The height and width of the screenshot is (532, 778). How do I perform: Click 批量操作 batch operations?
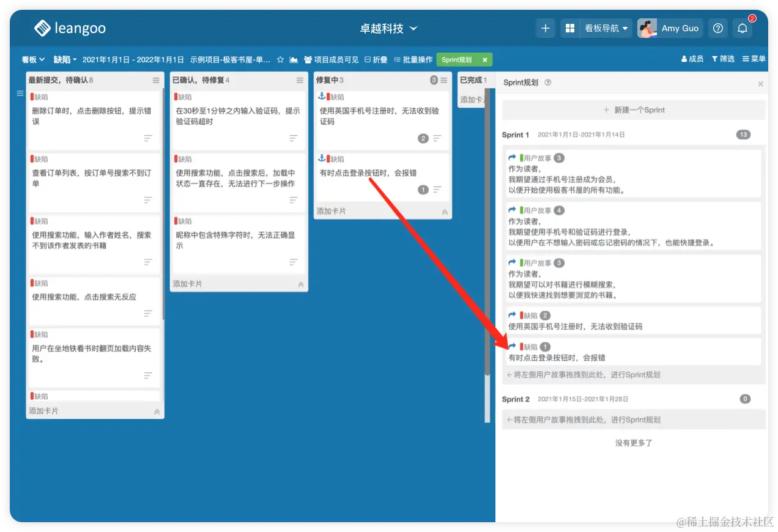pos(413,59)
